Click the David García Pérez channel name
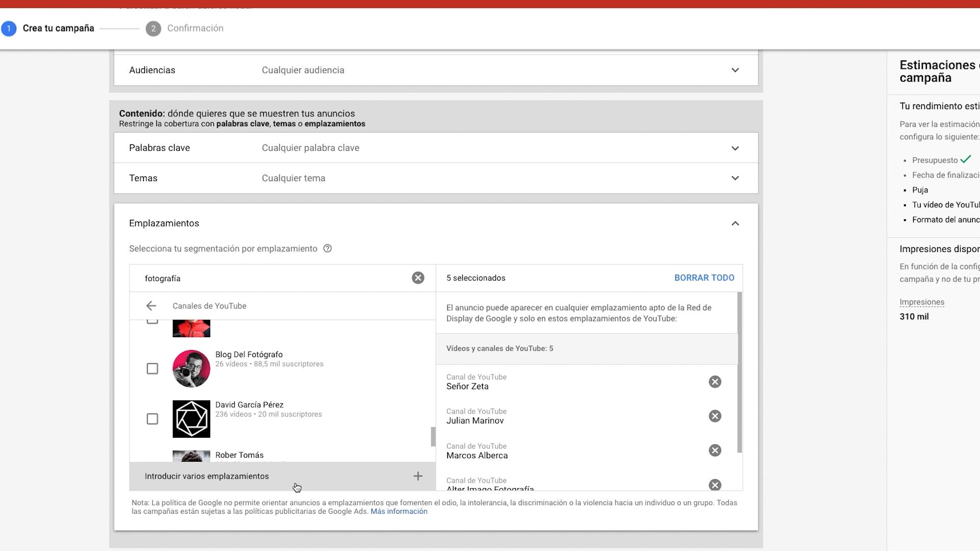Viewport: 980px width, 551px height. pyautogui.click(x=250, y=405)
